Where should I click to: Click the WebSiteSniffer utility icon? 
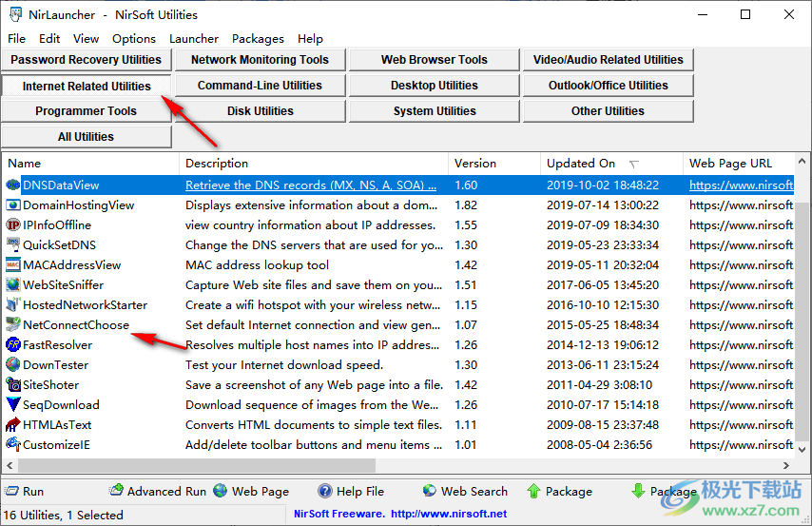pos(13,285)
